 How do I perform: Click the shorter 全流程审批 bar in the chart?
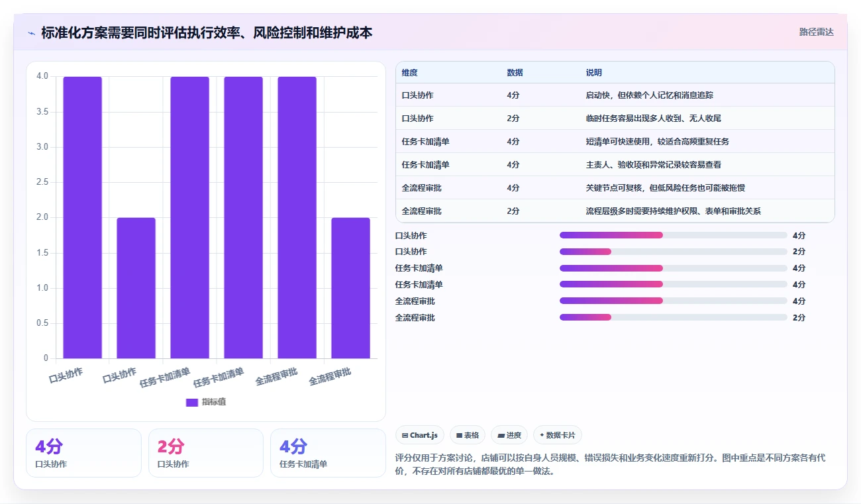(x=351, y=288)
